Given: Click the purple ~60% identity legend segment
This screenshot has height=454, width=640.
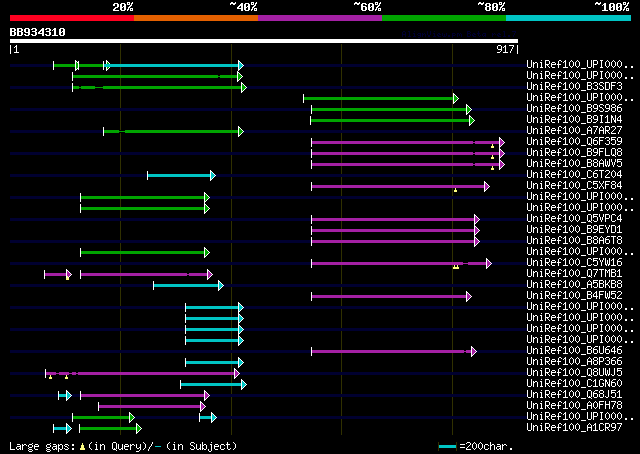Looking at the screenshot, I should (x=320, y=18).
